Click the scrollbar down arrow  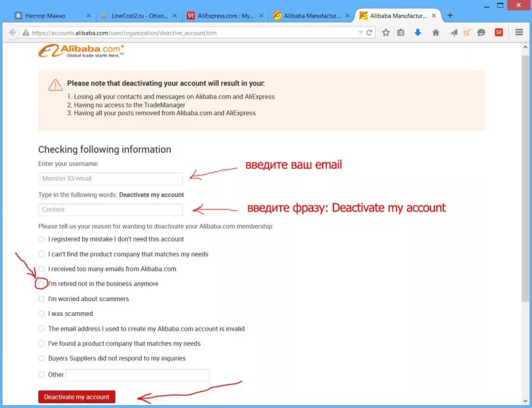(x=525, y=402)
